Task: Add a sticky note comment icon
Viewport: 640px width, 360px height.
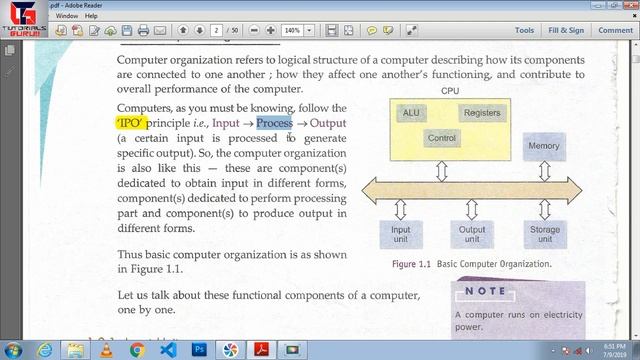Action: click(x=371, y=30)
